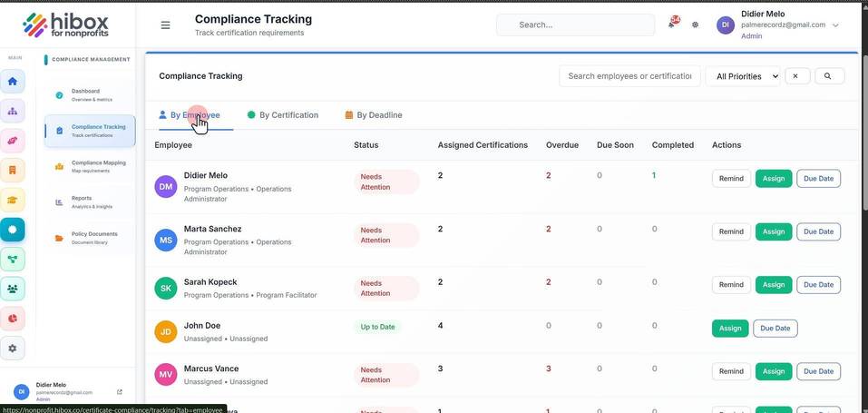Open the orange building sidebar icon
The width and height of the screenshot is (868, 413).
[x=12, y=170]
